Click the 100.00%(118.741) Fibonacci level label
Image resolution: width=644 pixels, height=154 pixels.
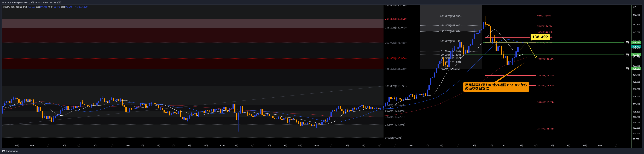396,86
